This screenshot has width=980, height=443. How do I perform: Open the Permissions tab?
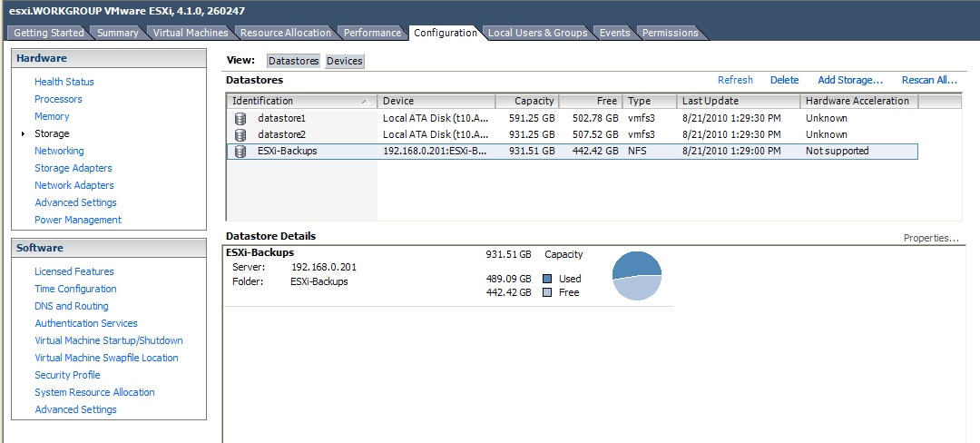[670, 33]
